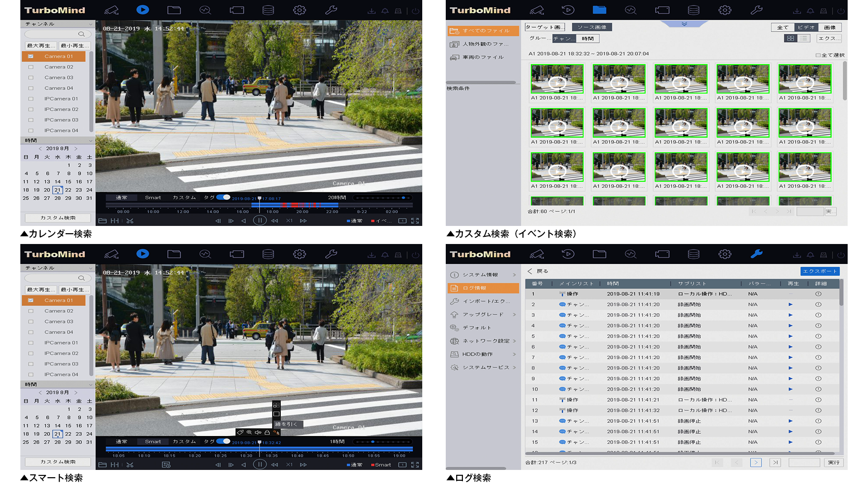Viewport: 868px width, 488px height.
Task: Choose 線を引く from the draw popup menu
Action: [287, 424]
